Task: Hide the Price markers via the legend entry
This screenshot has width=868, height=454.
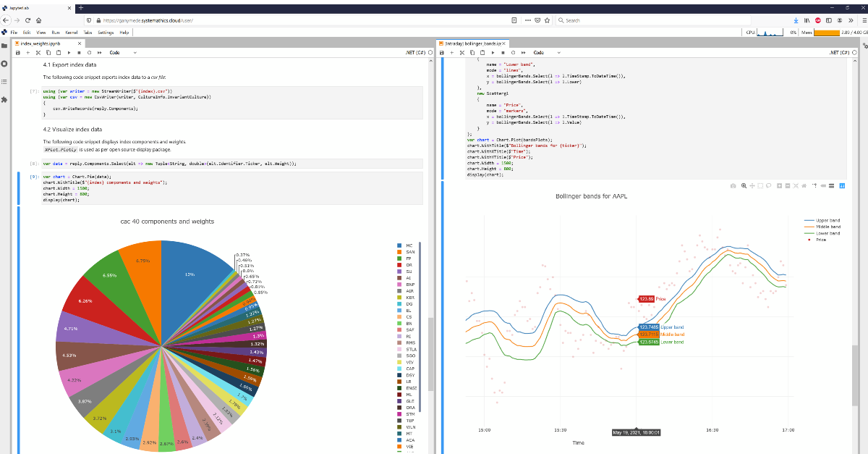Action: 820,240
